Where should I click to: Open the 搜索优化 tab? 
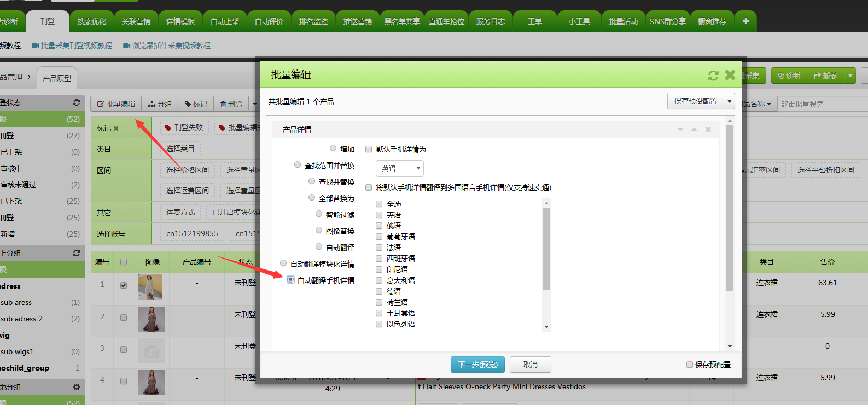pos(92,21)
